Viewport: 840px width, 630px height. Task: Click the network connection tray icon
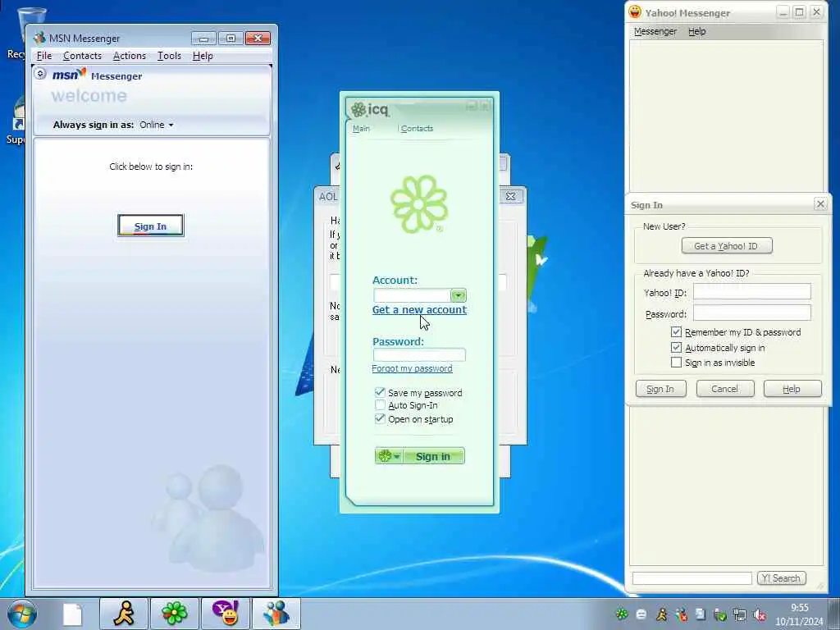click(x=740, y=615)
